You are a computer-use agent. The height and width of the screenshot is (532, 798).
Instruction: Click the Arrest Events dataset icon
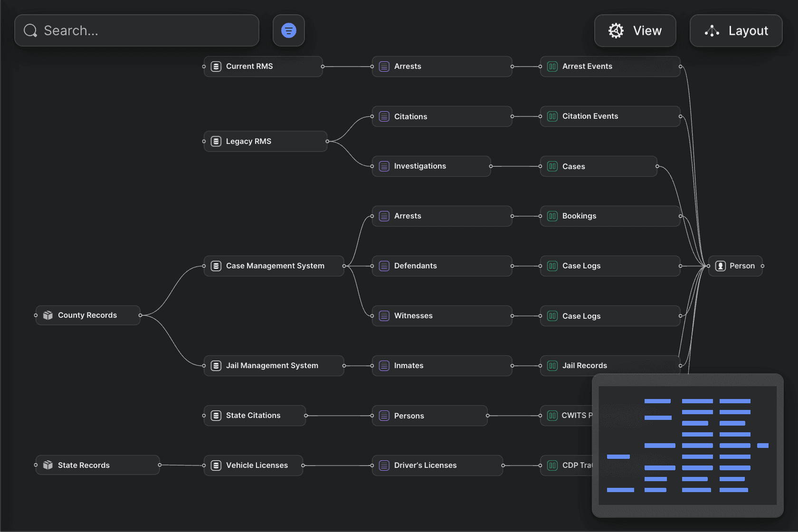click(x=552, y=66)
